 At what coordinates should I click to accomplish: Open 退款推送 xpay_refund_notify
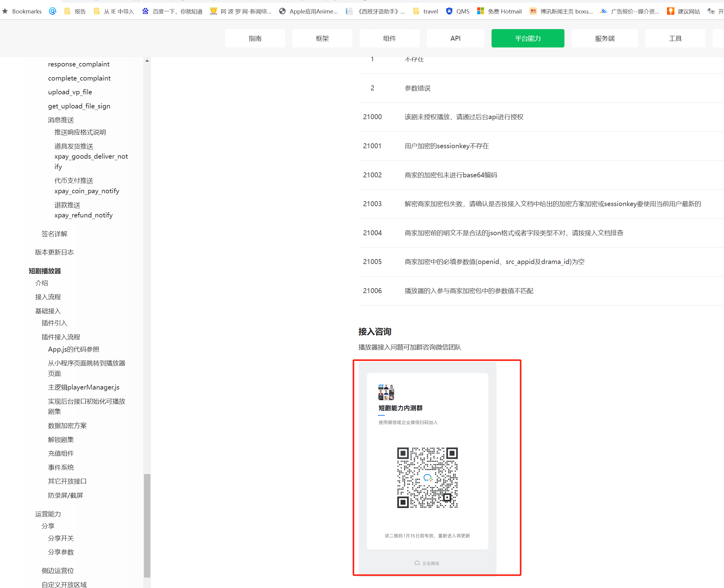coord(84,210)
